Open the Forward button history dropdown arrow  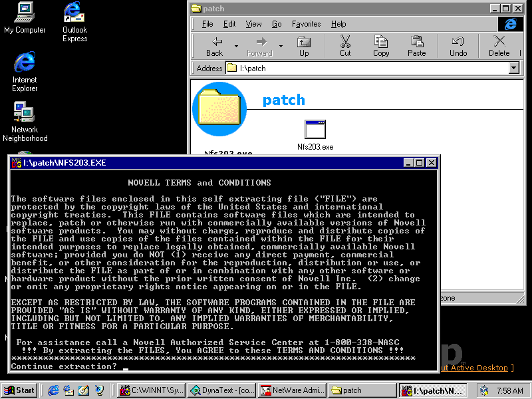tap(281, 46)
